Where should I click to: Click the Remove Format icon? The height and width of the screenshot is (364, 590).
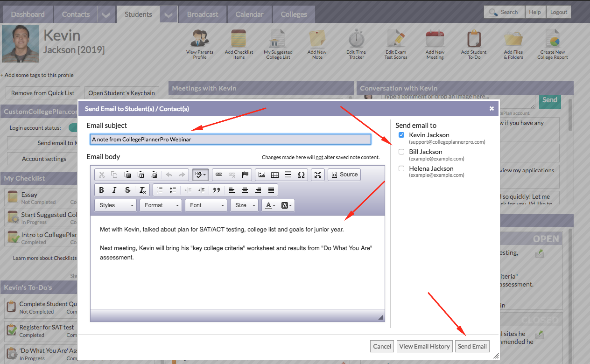pos(143,190)
